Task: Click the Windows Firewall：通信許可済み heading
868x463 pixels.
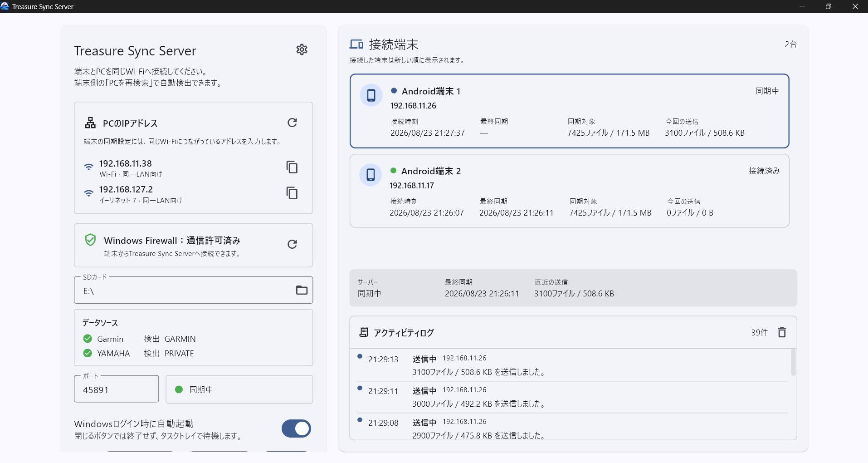Action: coord(172,241)
